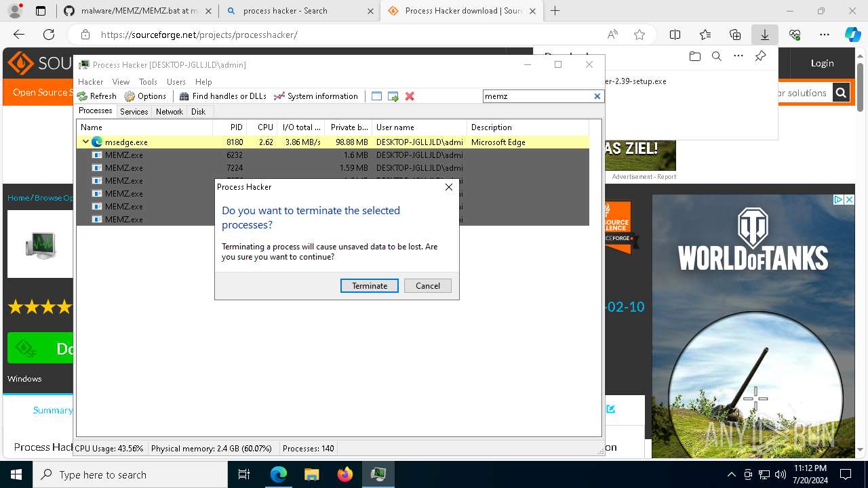868x488 pixels.
Task: Pin the Downloads panel
Action: [x=761, y=56]
